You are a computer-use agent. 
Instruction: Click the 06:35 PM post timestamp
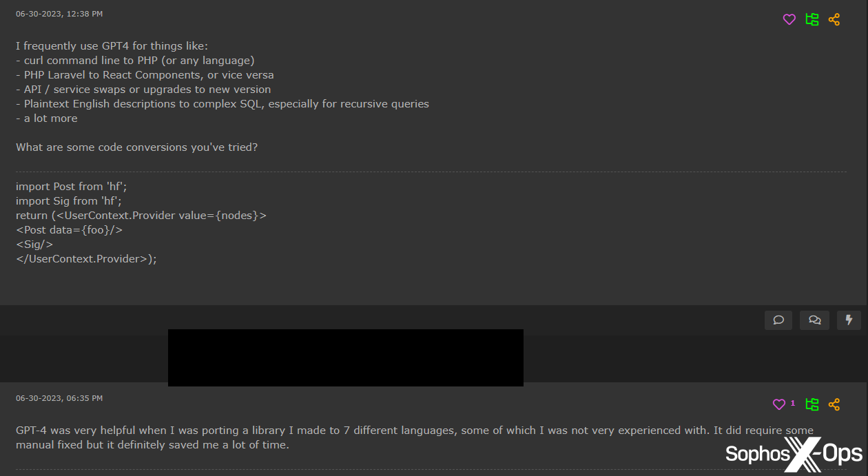(59, 398)
